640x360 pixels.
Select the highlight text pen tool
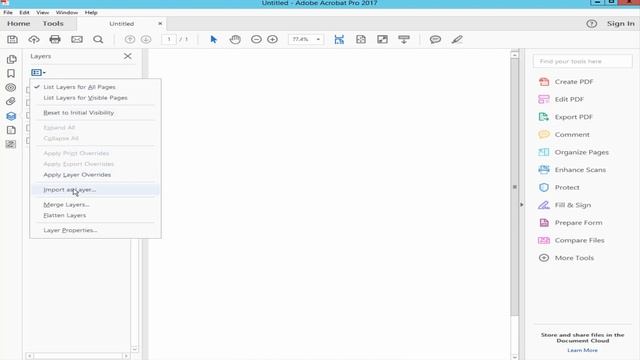(x=457, y=39)
